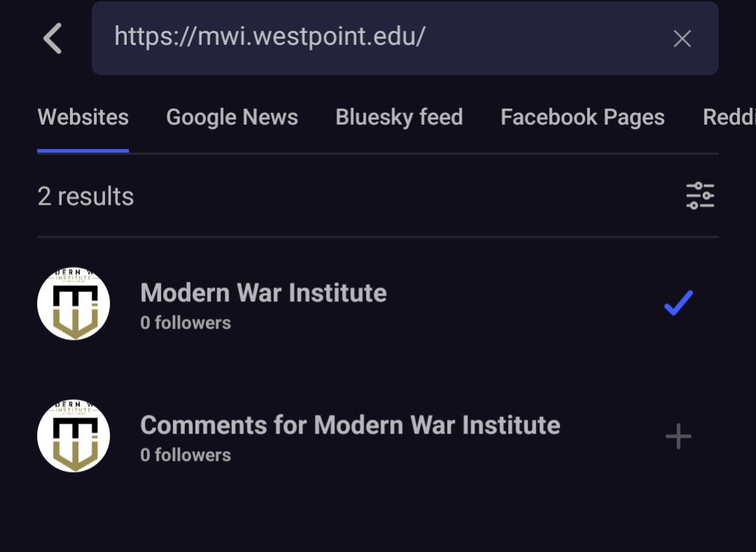Switch to the Facebook Pages tab
Viewport: 756px width, 552px height.
click(582, 117)
